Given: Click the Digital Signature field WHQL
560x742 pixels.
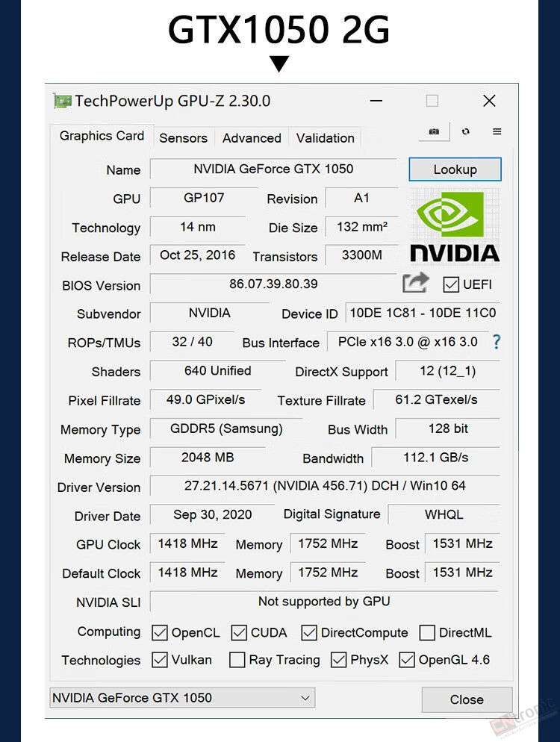Looking at the screenshot, I should 444,514.
